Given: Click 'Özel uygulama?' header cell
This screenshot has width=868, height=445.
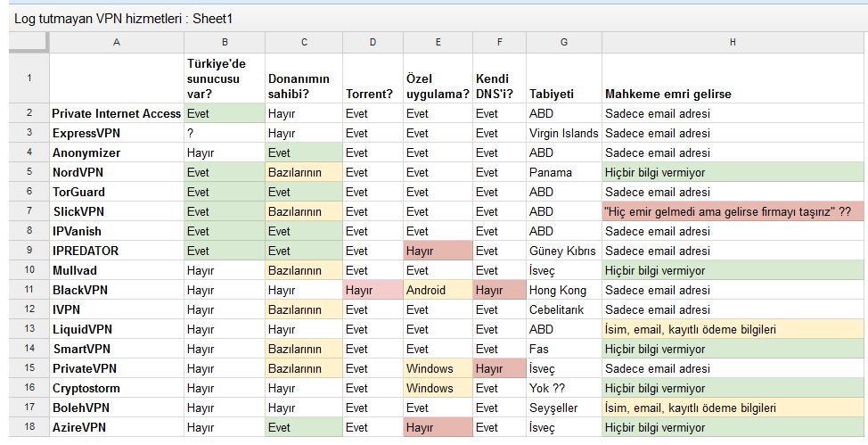Looking at the screenshot, I should (x=438, y=78).
